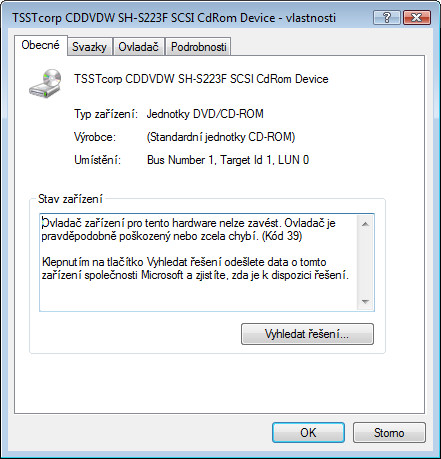
Task: Click the status box scrollbar track
Action: coord(365,263)
